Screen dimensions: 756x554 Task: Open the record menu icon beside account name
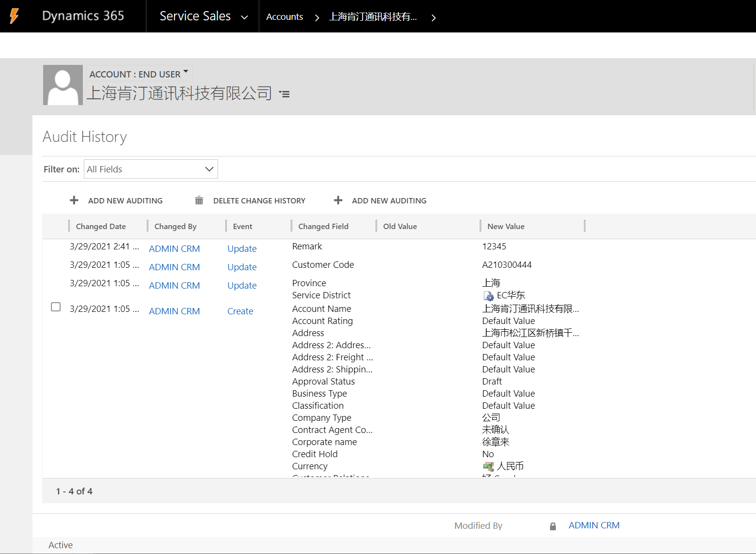(x=284, y=94)
